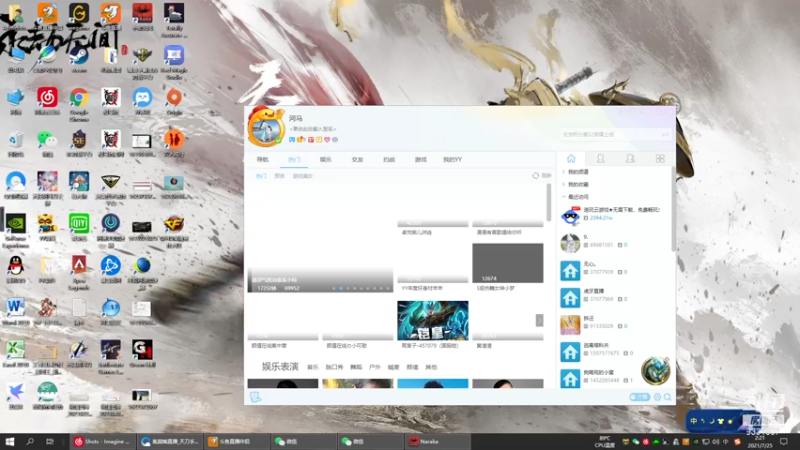The height and width of the screenshot is (450, 800).
Task: Select the 预告 sub-tab
Action: (279, 176)
